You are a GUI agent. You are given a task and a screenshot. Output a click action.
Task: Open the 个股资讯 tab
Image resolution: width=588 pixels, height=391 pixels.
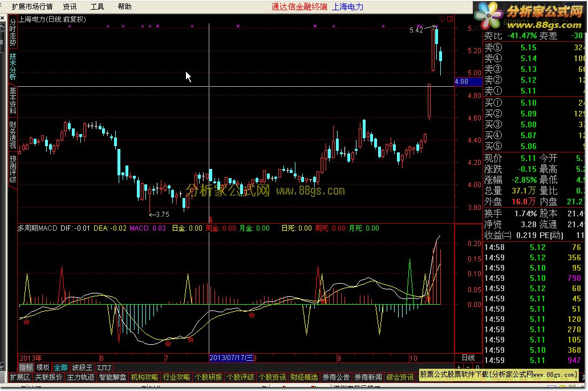coord(272,377)
